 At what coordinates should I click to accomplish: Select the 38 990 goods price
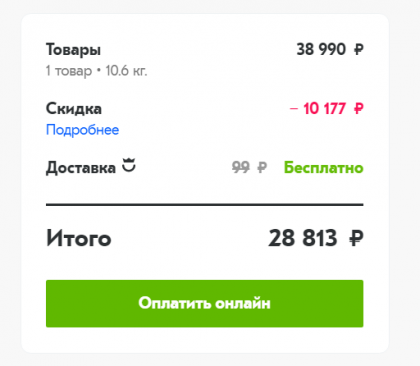[321, 50]
